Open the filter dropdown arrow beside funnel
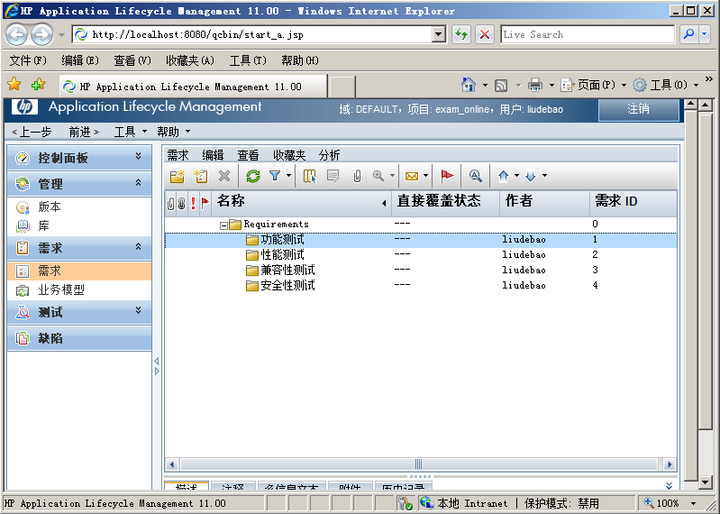The width and height of the screenshot is (720, 514). click(288, 175)
